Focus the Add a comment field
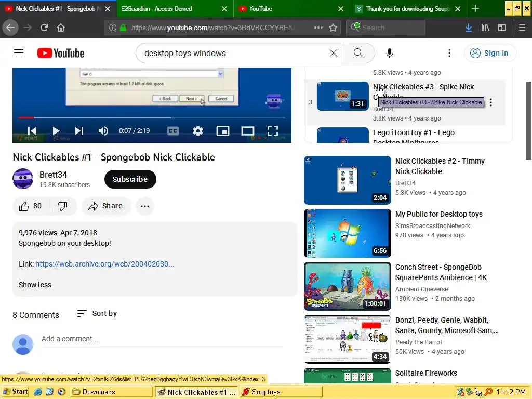This screenshot has width=532, height=399. point(162,339)
